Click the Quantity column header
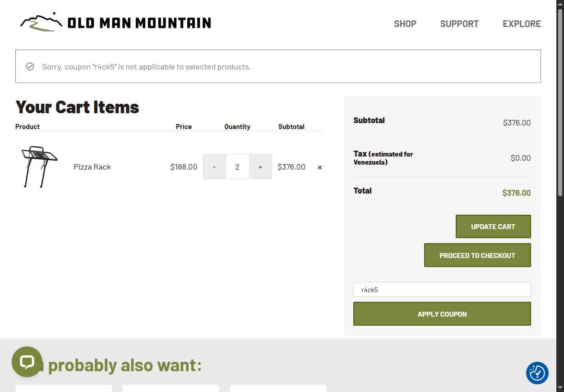The image size is (564, 392). coord(237,127)
